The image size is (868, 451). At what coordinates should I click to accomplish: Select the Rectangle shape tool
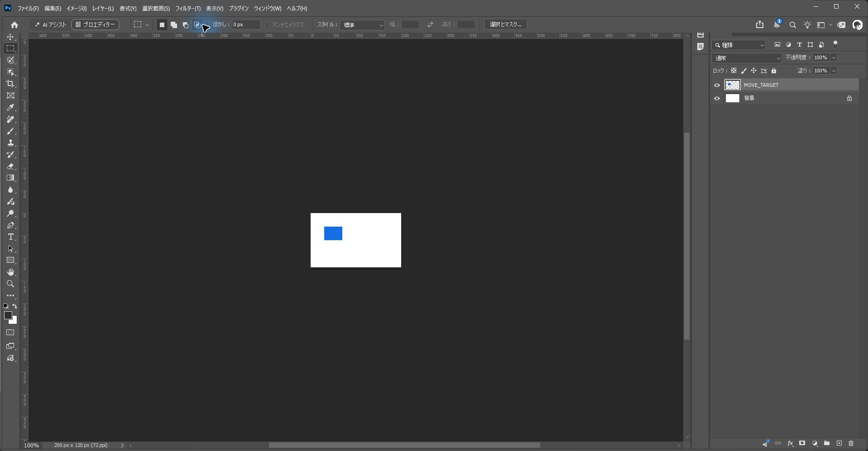pos(10,260)
